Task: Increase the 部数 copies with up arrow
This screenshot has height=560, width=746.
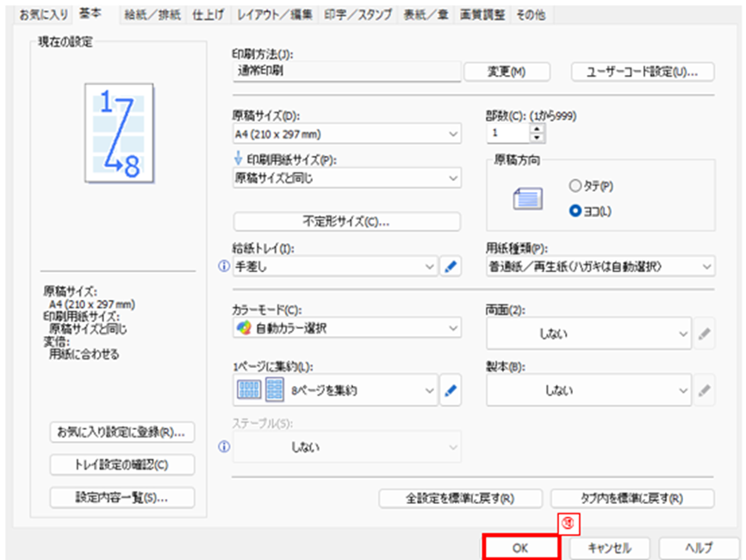Action: click(538, 128)
